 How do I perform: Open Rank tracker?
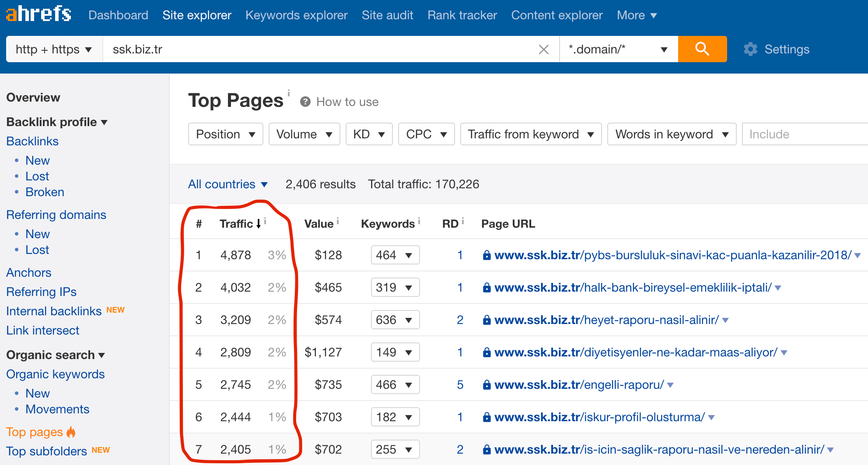coord(462,15)
